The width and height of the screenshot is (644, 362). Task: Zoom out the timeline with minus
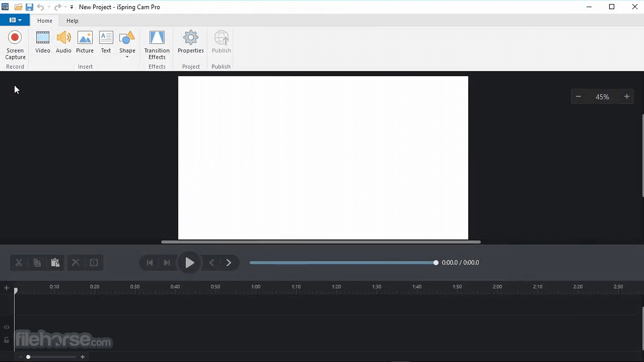[x=20, y=357]
